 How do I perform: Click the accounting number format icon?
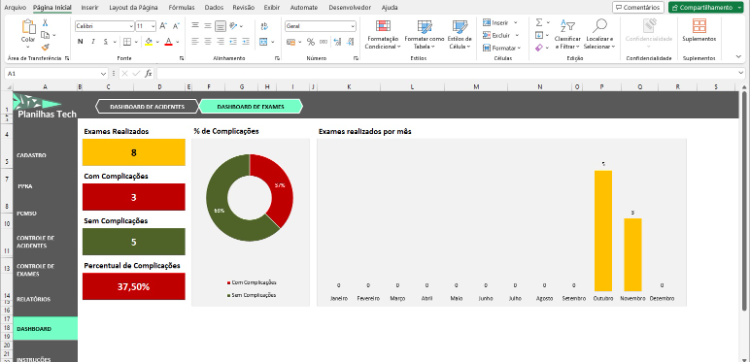(x=291, y=42)
